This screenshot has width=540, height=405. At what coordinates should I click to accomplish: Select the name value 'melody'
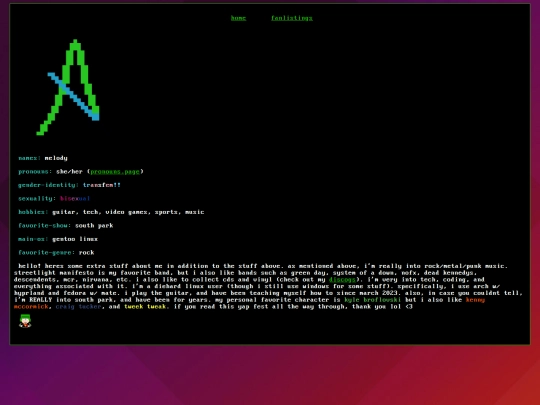coord(56,158)
